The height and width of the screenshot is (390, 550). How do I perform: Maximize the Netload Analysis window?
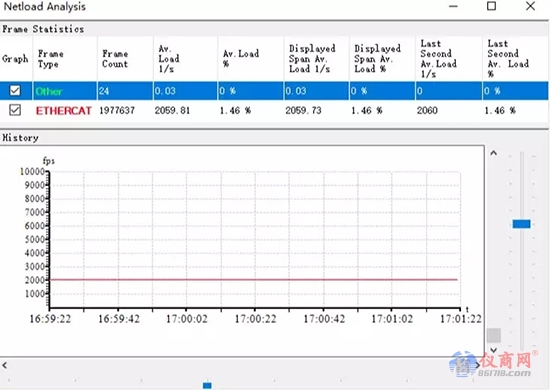pos(491,6)
